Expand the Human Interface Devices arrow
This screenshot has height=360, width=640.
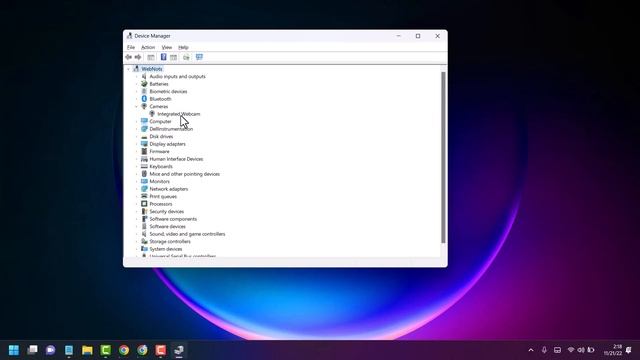tap(137, 159)
